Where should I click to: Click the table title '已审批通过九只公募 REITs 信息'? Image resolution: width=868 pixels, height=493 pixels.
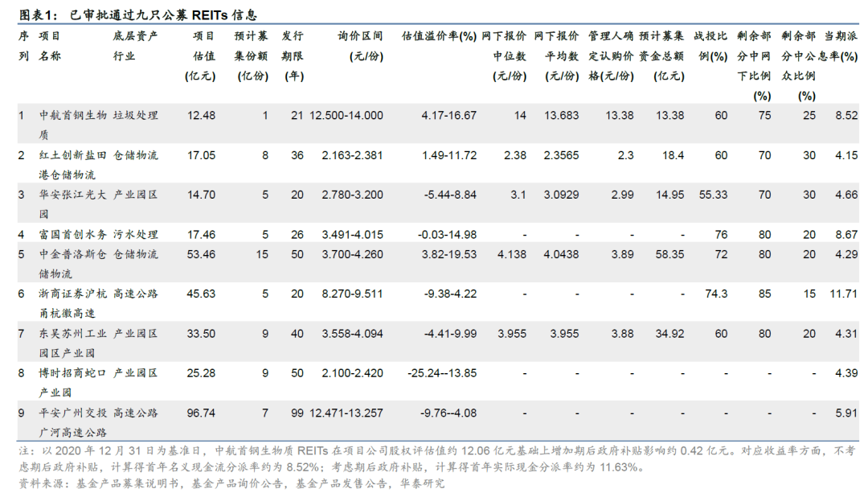point(163,14)
